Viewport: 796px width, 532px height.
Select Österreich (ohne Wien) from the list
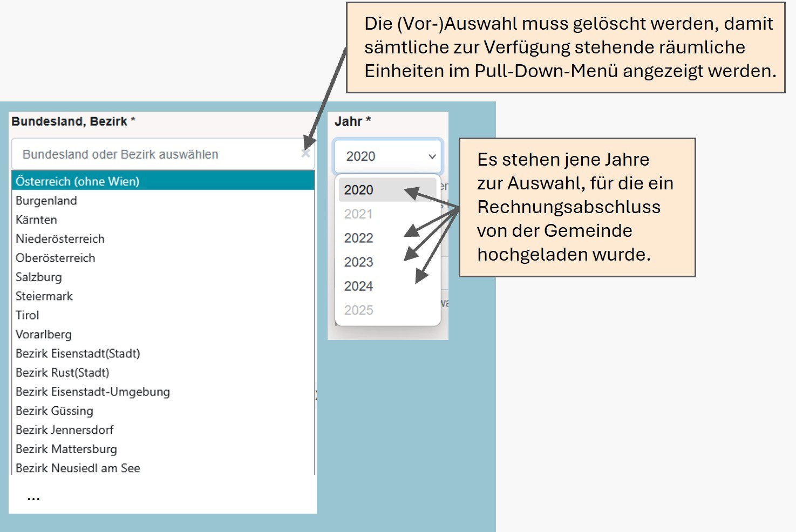click(77, 181)
